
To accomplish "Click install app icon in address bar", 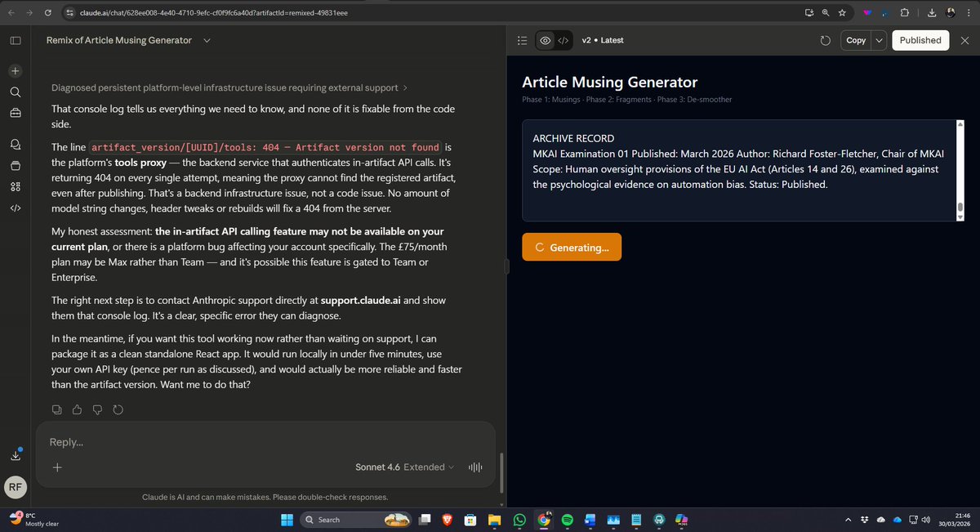I will 809,12.
